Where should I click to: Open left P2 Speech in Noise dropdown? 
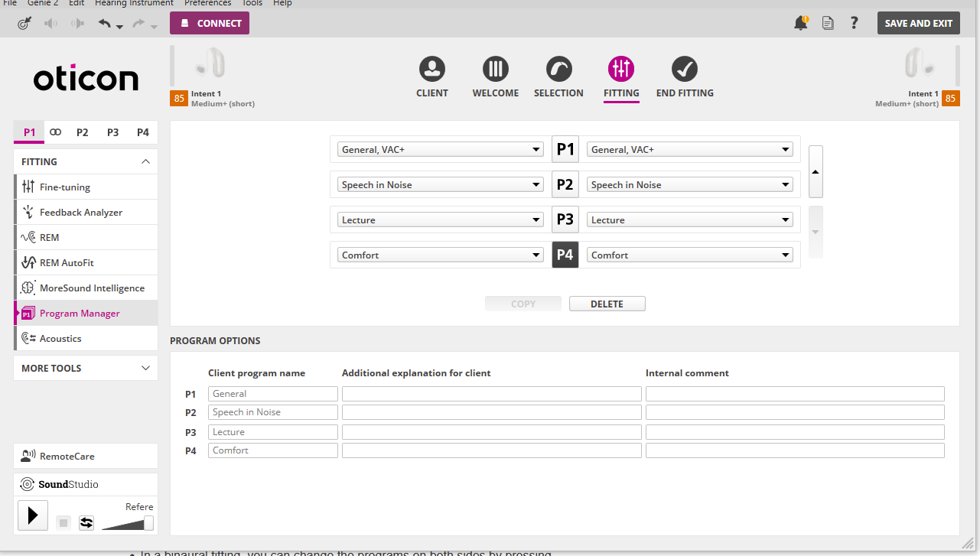coord(441,185)
